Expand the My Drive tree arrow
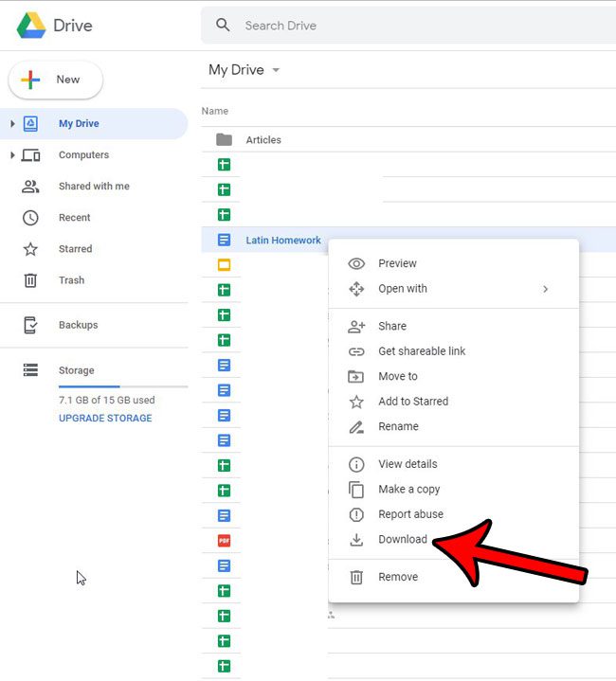The height and width of the screenshot is (681, 616). [12, 124]
